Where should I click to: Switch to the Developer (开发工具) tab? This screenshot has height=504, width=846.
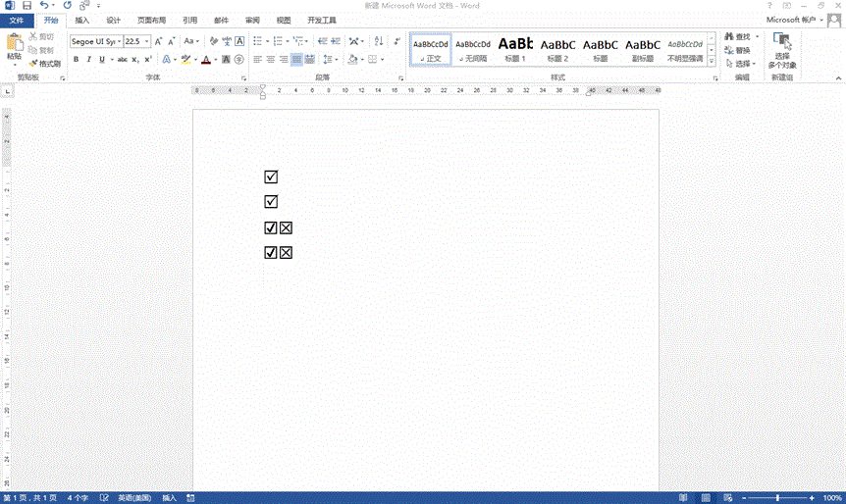click(x=321, y=20)
